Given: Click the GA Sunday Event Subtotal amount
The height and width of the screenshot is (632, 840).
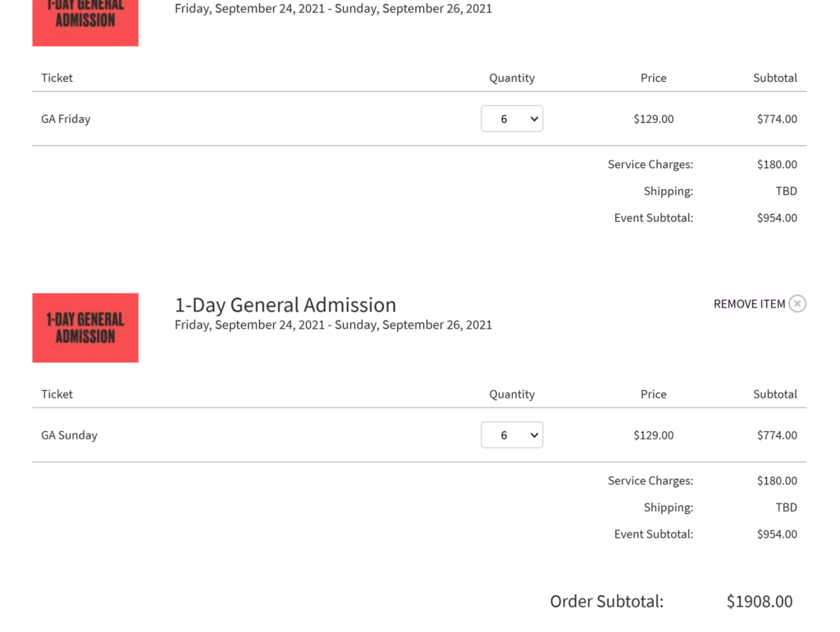Looking at the screenshot, I should click(777, 534).
